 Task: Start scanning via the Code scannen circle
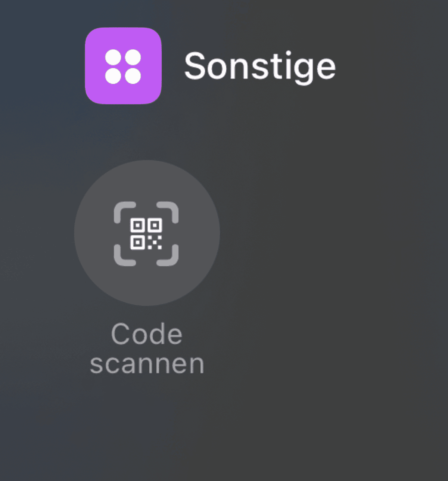(147, 233)
